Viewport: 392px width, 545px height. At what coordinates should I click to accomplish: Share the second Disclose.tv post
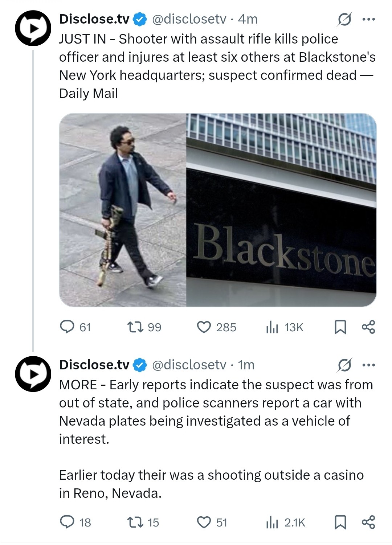pos(368,522)
